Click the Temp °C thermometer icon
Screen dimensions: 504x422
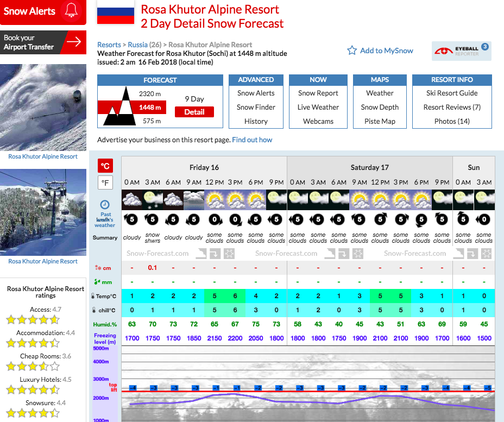(x=93, y=296)
